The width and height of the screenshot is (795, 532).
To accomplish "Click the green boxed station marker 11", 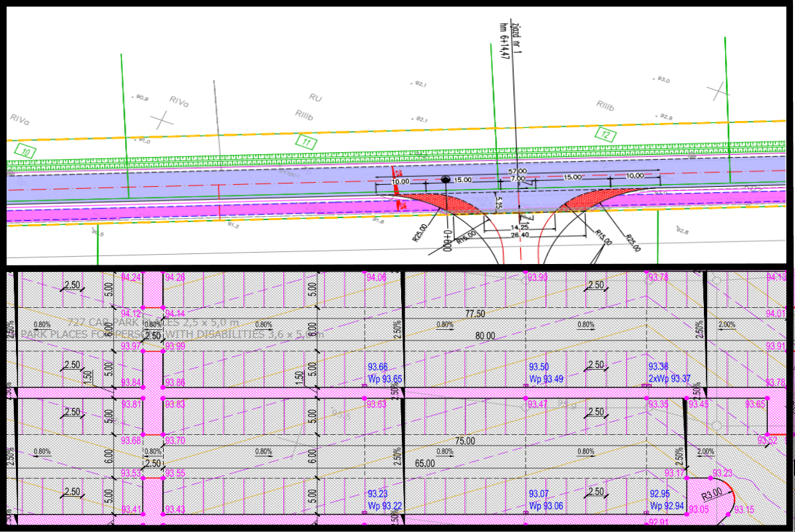I will click(305, 141).
